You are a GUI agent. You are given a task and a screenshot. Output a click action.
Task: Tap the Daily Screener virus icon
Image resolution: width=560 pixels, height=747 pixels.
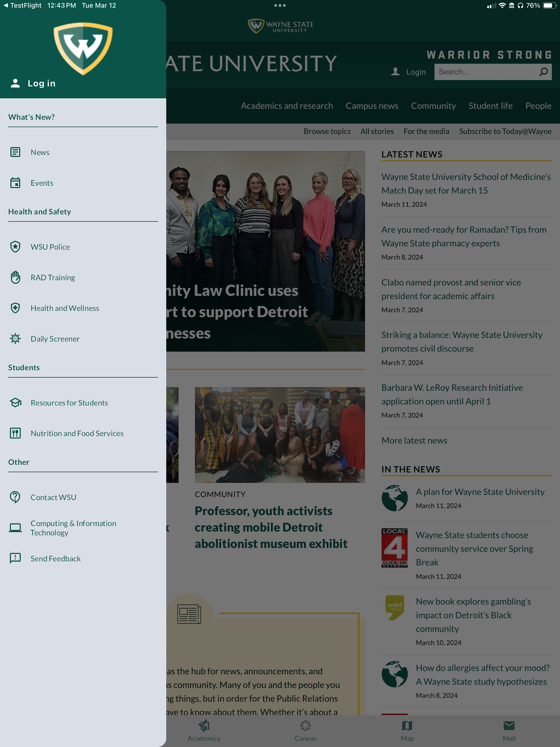point(15,339)
